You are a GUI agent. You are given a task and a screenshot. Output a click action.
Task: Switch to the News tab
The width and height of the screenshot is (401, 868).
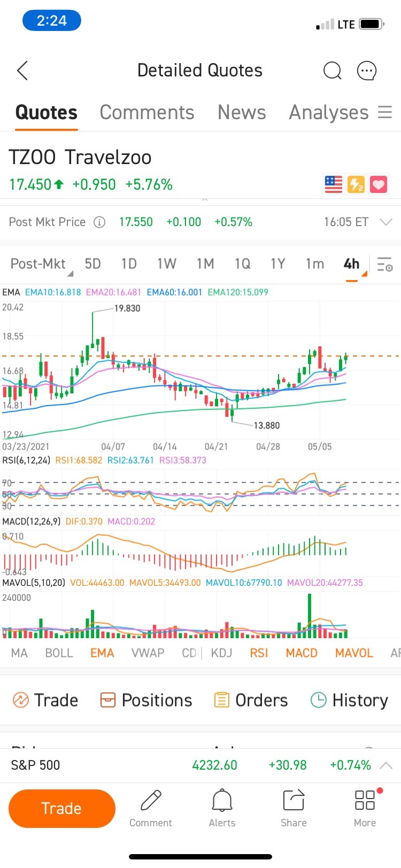tap(242, 113)
